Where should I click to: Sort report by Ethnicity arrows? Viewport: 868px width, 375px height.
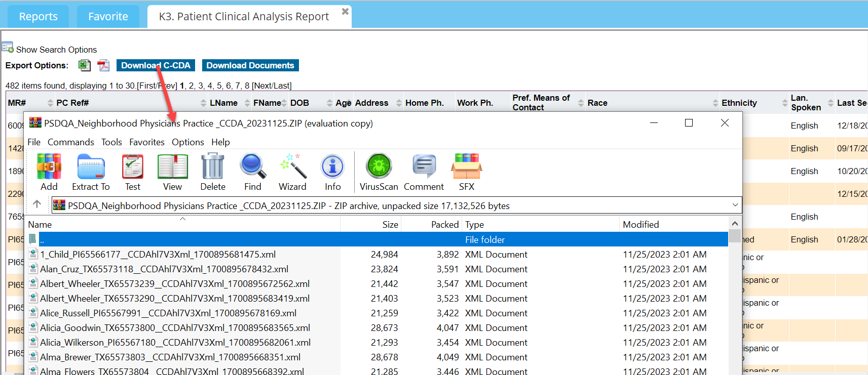[785, 103]
